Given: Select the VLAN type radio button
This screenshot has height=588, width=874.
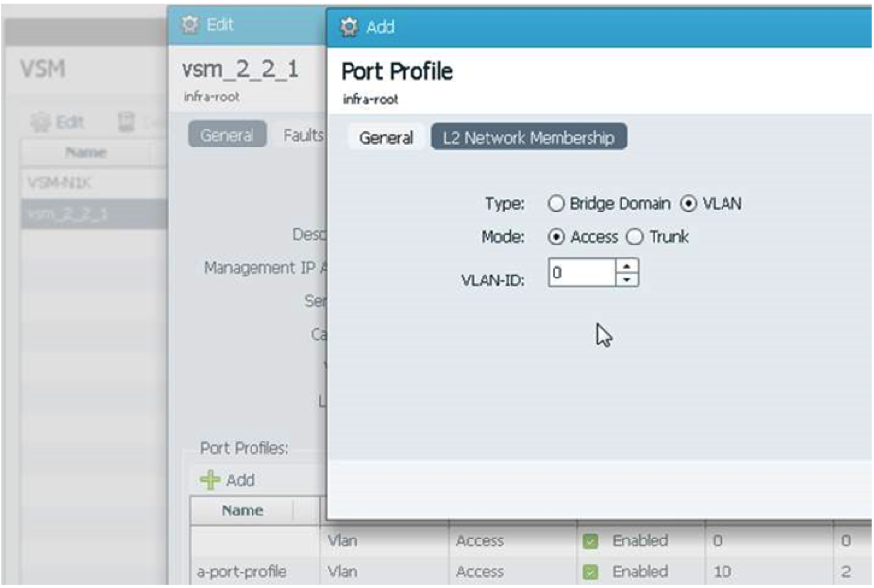Looking at the screenshot, I should (x=689, y=203).
